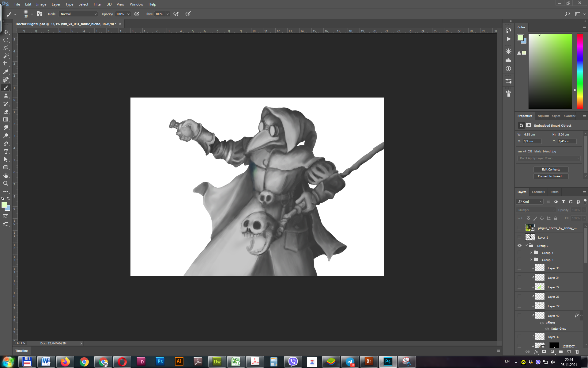Show Layer 1 visibility
588x368 pixels.
[x=519, y=237]
